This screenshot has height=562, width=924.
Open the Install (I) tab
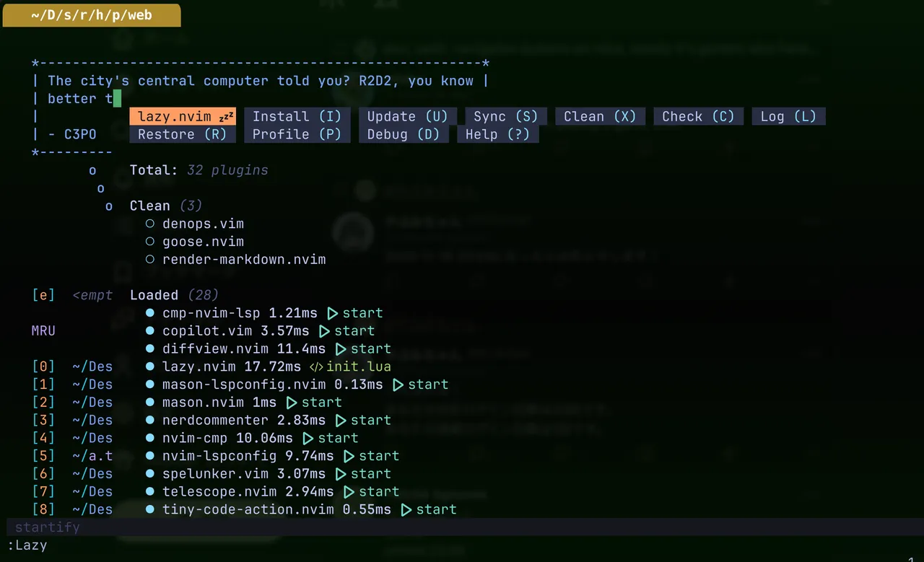pos(297,117)
